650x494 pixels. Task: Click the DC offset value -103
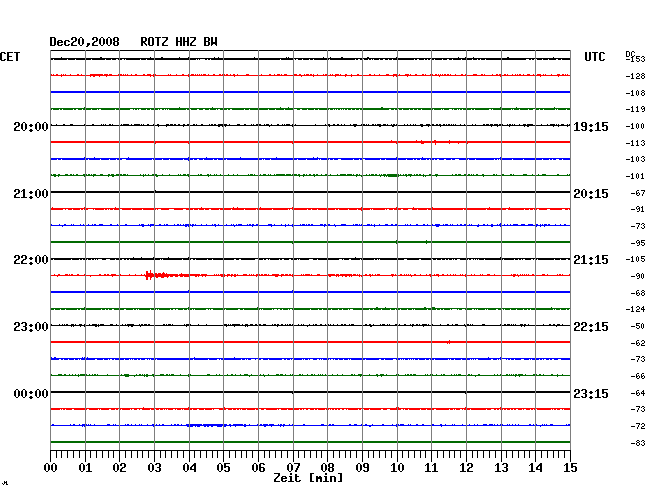tap(635, 159)
